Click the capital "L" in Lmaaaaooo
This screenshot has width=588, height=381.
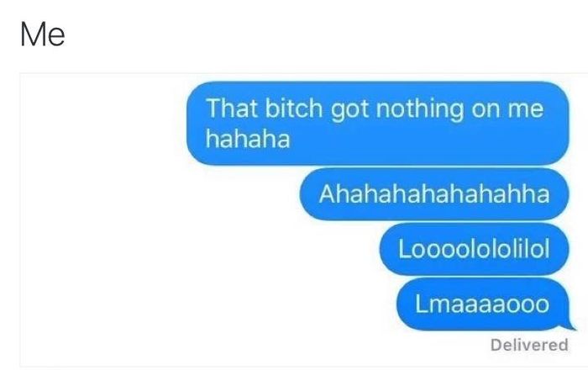pyautogui.click(x=421, y=304)
